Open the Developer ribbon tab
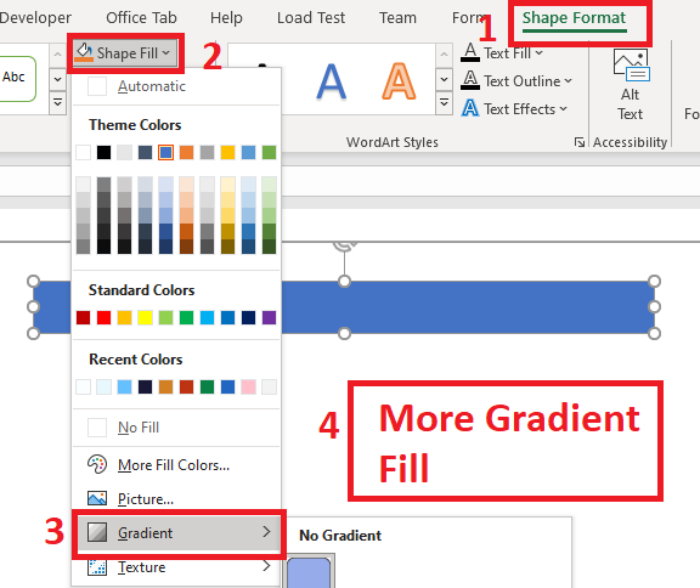This screenshot has height=588, width=700. click(35, 18)
